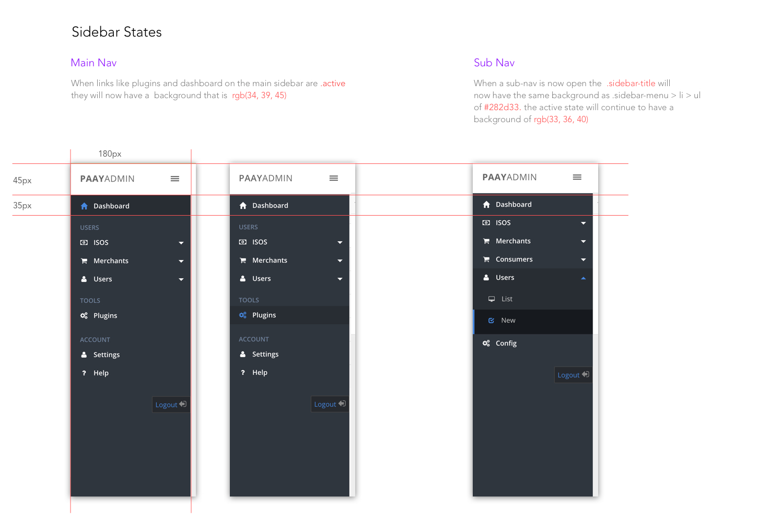770x532 pixels.
Task: Toggle hamburger menu in the middle sidebar
Action: click(x=334, y=178)
